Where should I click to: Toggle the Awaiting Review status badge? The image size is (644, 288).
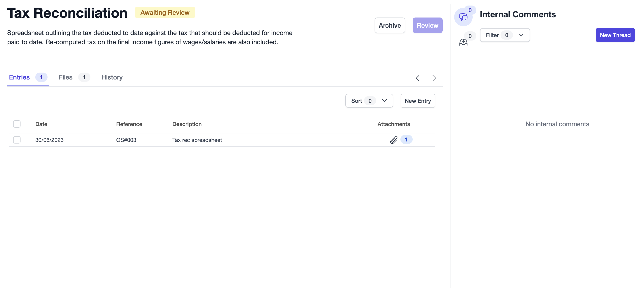(x=165, y=12)
